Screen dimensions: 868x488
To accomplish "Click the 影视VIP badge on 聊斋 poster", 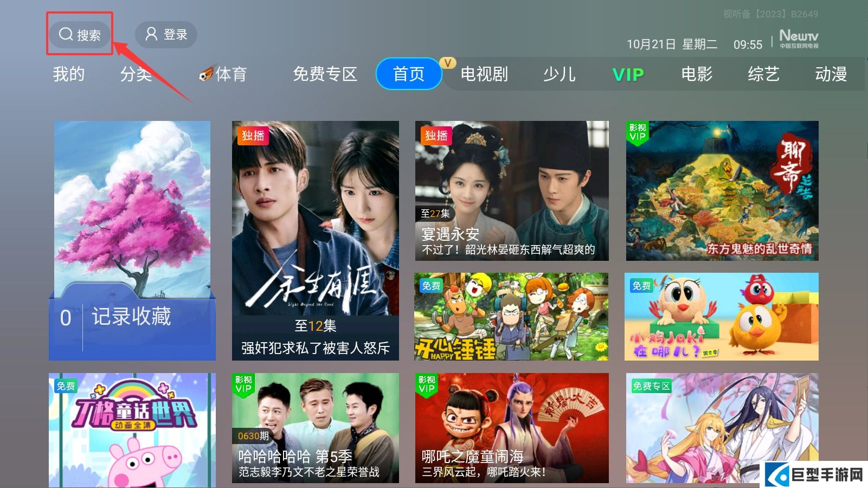I will [638, 132].
